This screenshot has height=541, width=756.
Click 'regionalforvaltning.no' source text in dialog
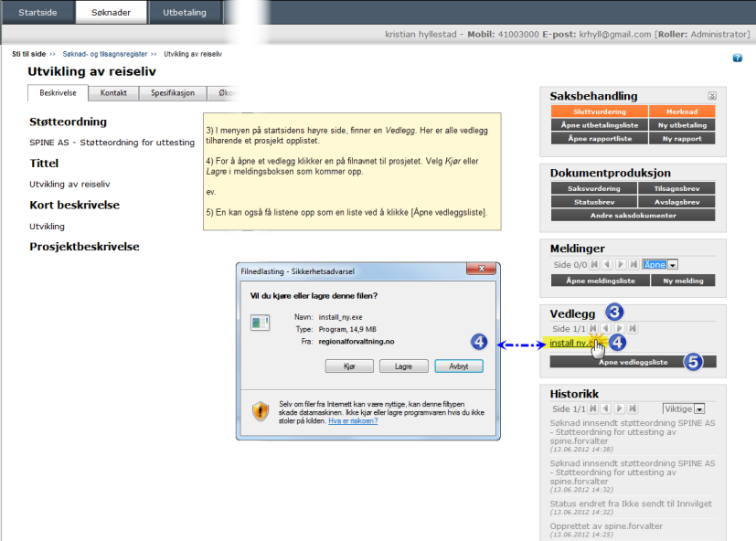click(x=357, y=342)
